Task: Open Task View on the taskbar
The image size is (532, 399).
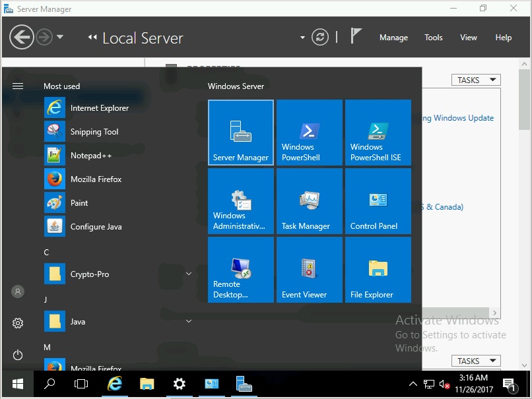Action: tap(81, 384)
